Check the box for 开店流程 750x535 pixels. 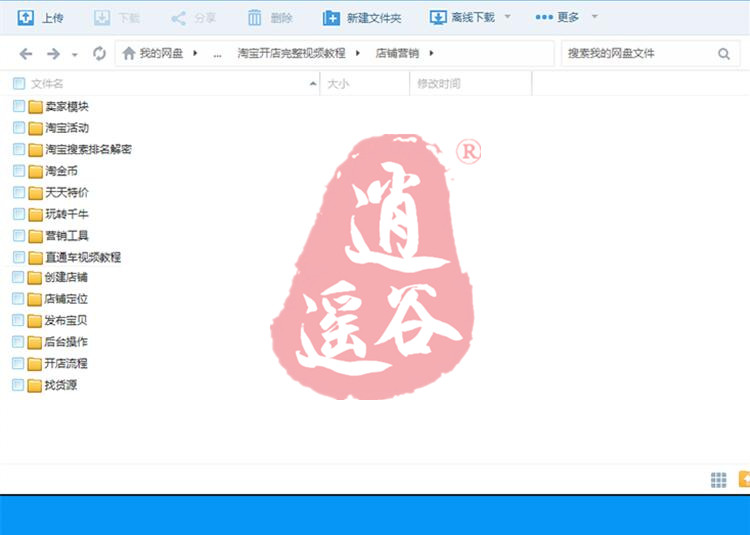coord(18,363)
